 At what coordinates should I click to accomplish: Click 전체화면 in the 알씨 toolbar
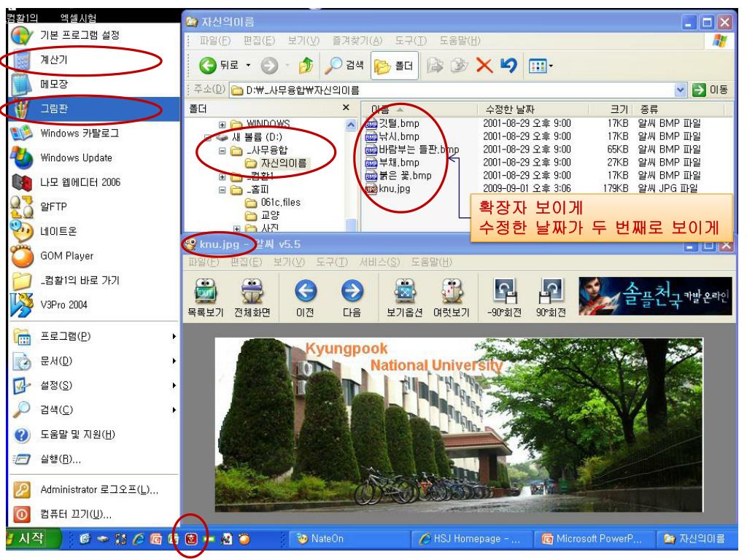pyautogui.click(x=252, y=298)
